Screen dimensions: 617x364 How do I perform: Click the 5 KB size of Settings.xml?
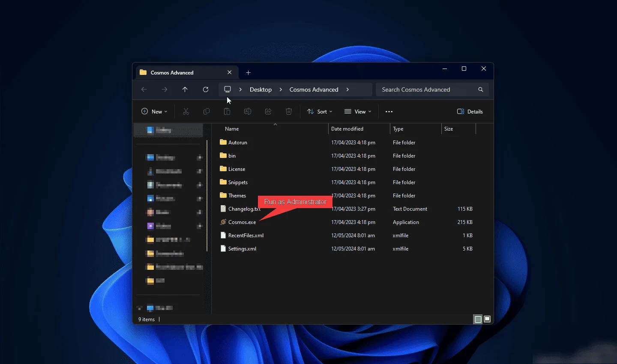[x=467, y=248]
